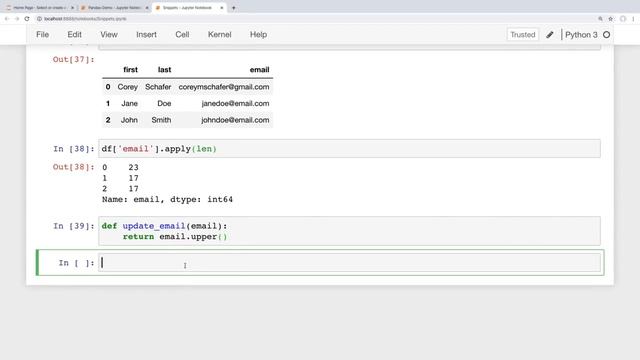Click the Out[38] output prompt
This screenshot has height=360, width=640.
pyautogui.click(x=73, y=167)
